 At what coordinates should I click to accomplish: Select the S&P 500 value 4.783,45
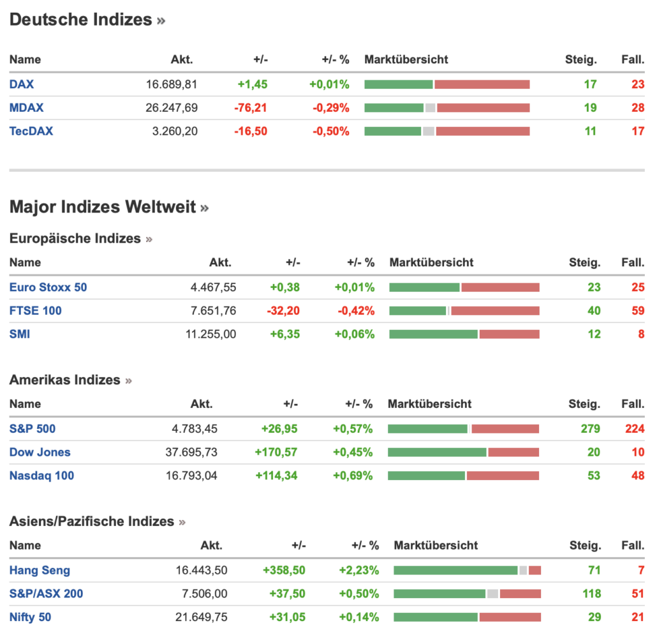195,429
